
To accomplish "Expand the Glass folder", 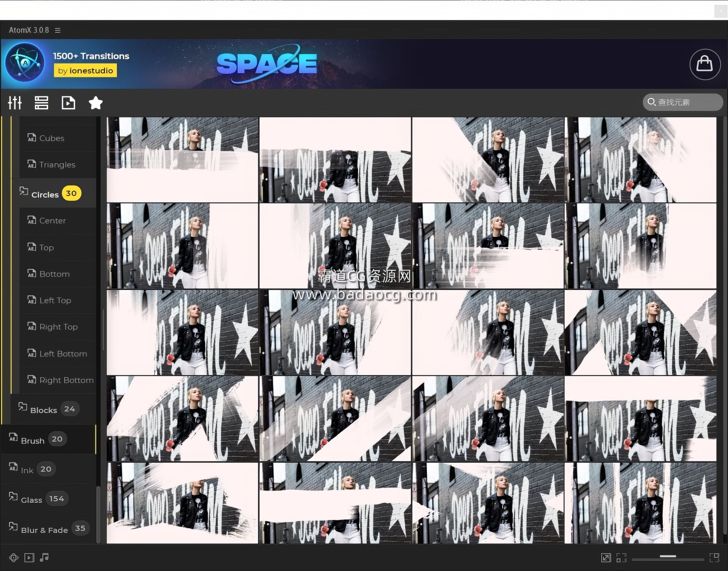I will 49,499.
